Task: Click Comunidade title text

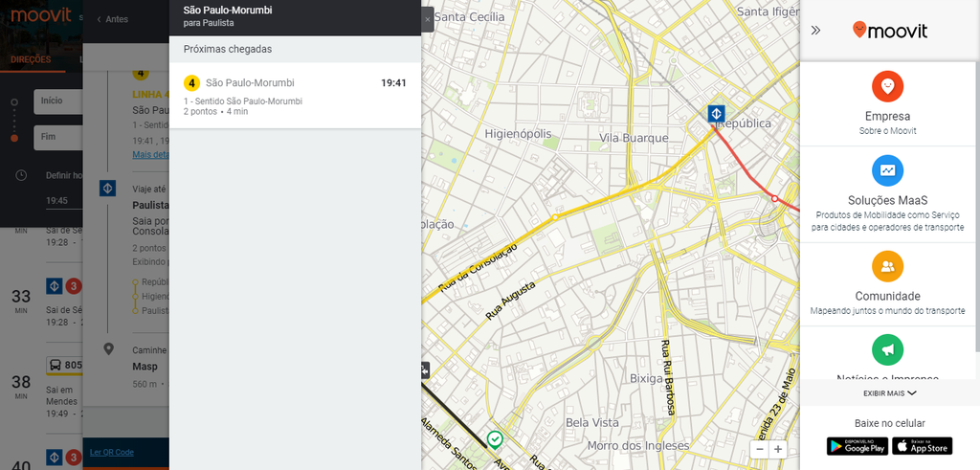Action: pos(887,296)
